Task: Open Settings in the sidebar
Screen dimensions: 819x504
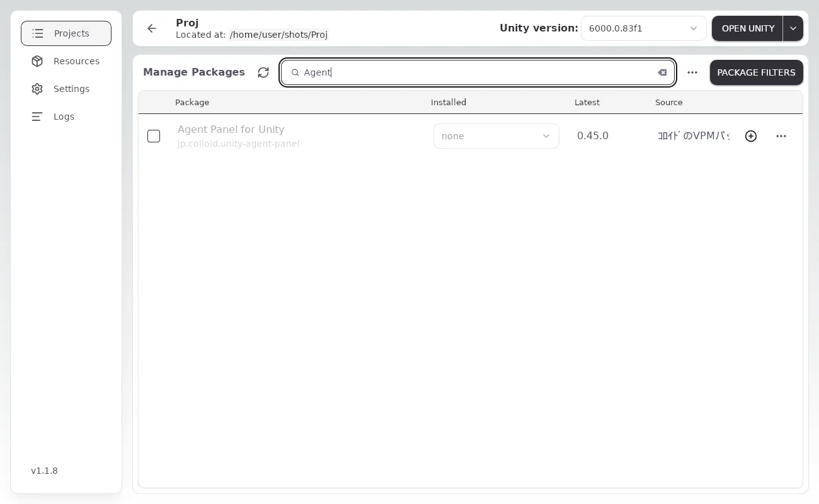Action: pos(66,89)
